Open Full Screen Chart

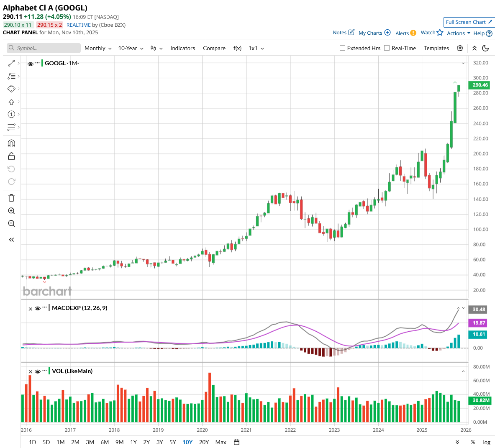click(469, 22)
